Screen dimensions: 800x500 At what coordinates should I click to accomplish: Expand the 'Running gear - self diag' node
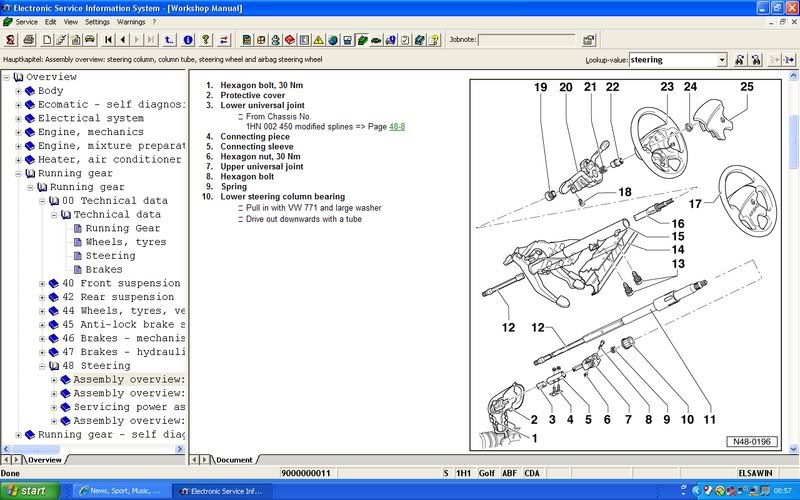tap(18, 435)
